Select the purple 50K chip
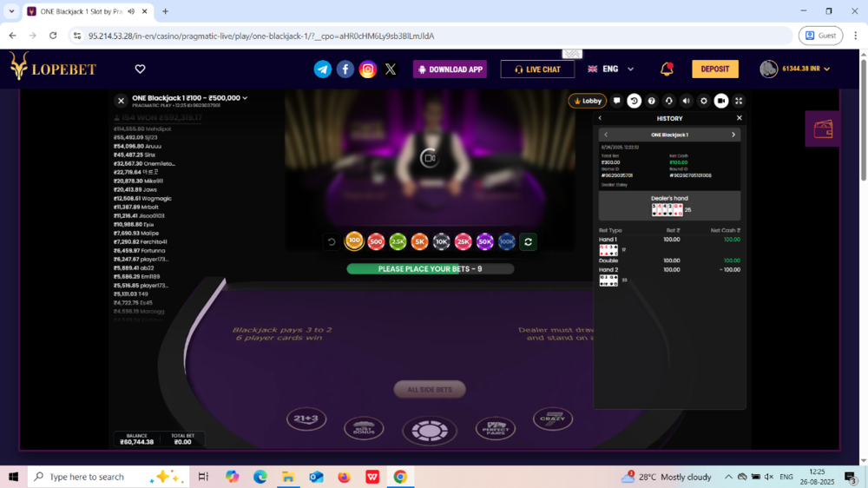This screenshot has width=868, height=488. (485, 242)
